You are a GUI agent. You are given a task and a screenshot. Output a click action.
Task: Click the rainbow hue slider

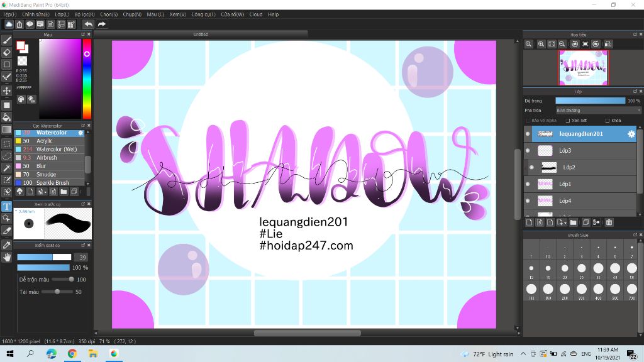pyautogui.click(x=87, y=79)
